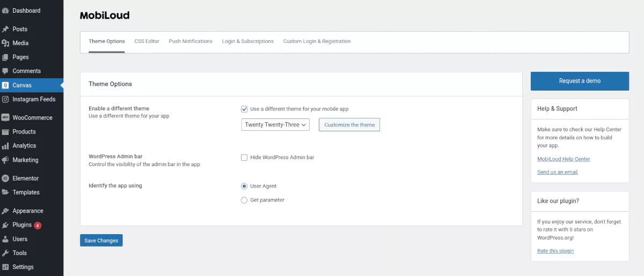Click the Posts pushpin icon
The width and height of the screenshot is (644, 276).
pyautogui.click(x=5, y=29)
